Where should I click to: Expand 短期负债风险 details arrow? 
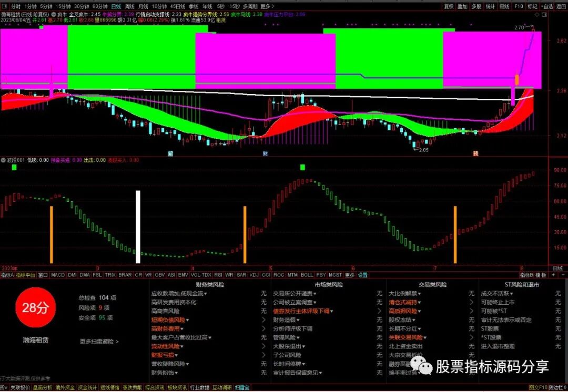[x=263, y=320]
